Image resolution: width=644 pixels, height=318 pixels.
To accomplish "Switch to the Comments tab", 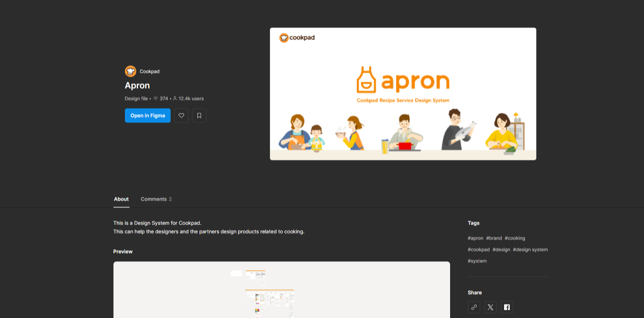I will click(x=156, y=199).
